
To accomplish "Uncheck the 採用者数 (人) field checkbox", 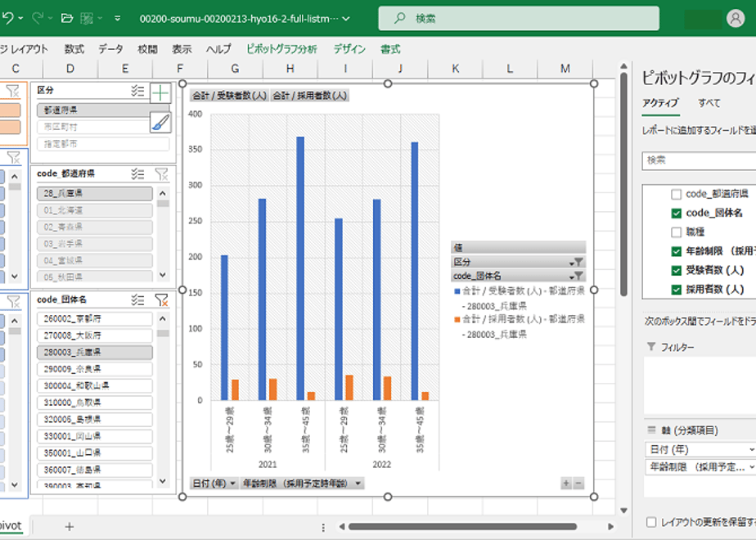I will click(x=676, y=290).
